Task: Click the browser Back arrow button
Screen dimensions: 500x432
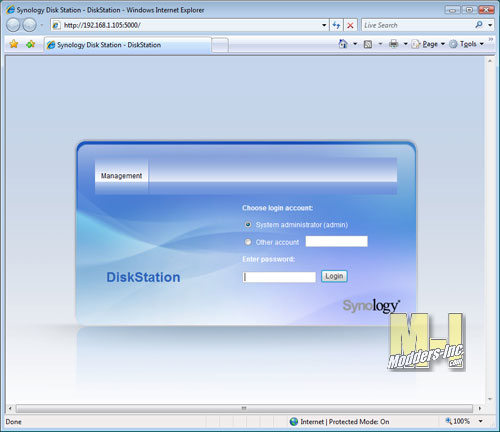Action: 13,25
